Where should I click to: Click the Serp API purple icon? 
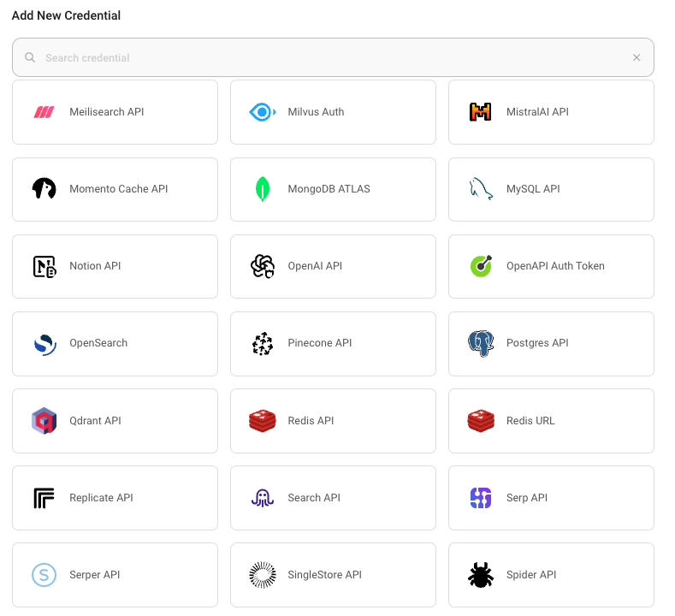coord(481,498)
